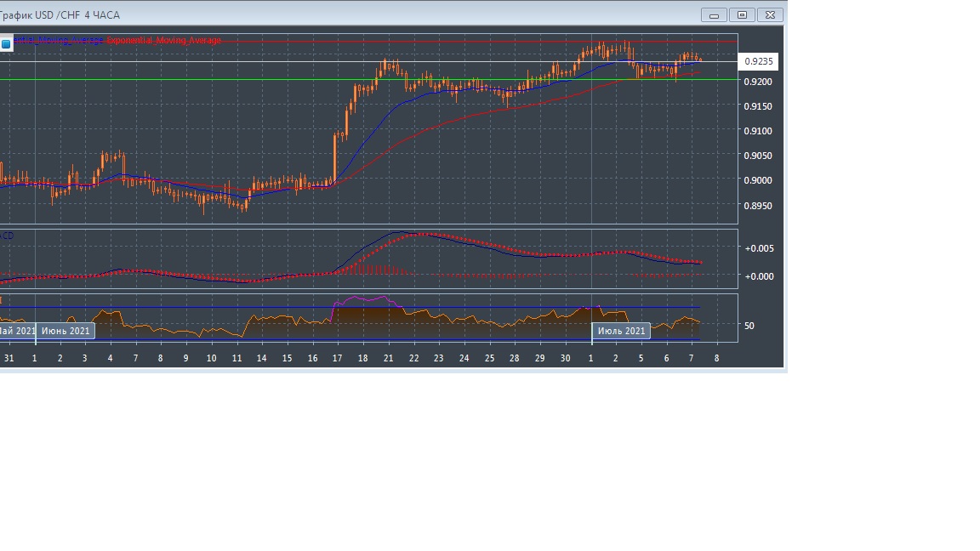This screenshot has width=980, height=551.
Task: Select the red Exponential Moving Average label
Action: (164, 41)
